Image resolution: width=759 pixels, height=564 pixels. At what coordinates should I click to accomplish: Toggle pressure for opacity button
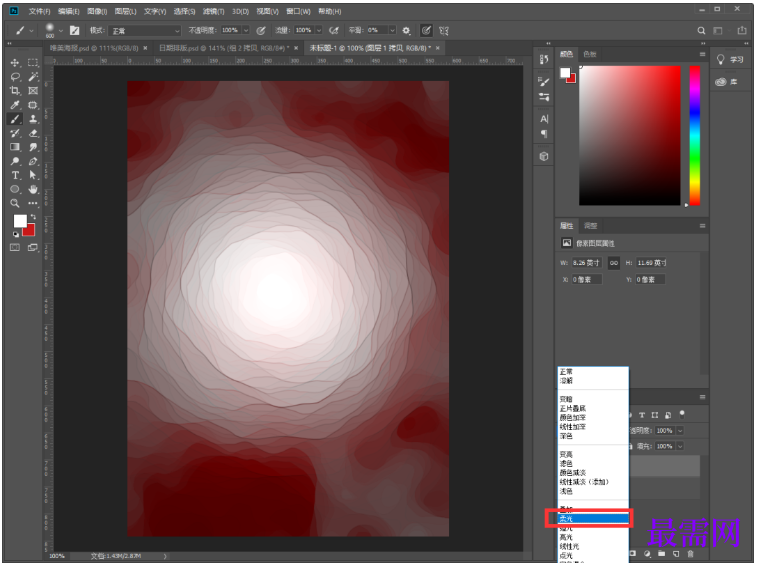[x=262, y=30]
